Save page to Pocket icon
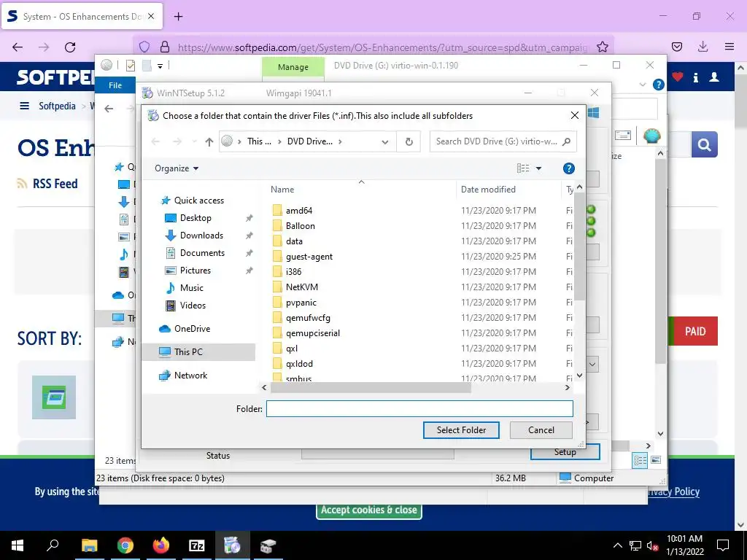The image size is (747, 560). point(676,47)
